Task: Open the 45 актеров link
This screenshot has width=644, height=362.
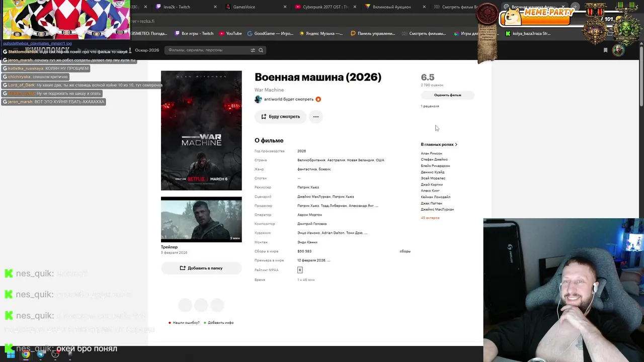Action: 430,218
